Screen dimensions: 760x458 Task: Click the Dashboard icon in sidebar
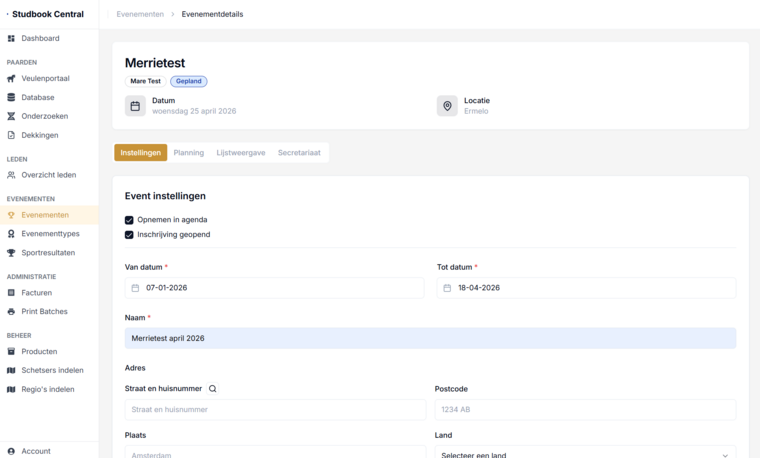11,38
